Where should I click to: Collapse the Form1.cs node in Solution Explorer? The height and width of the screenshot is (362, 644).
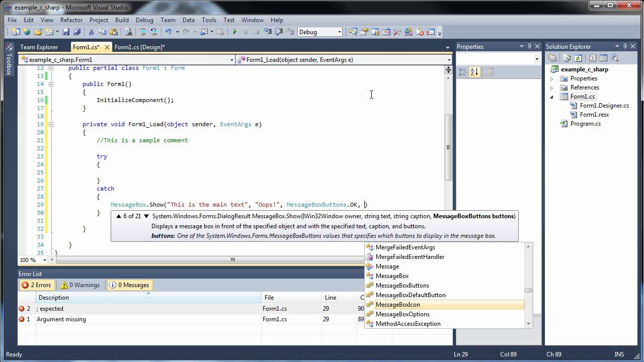click(x=552, y=97)
